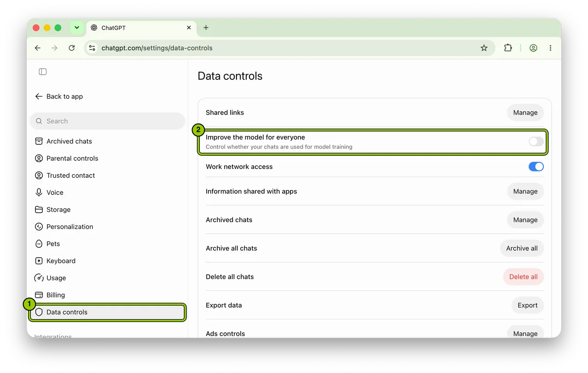
Task: Click the browser forward arrow
Action: click(x=55, y=48)
